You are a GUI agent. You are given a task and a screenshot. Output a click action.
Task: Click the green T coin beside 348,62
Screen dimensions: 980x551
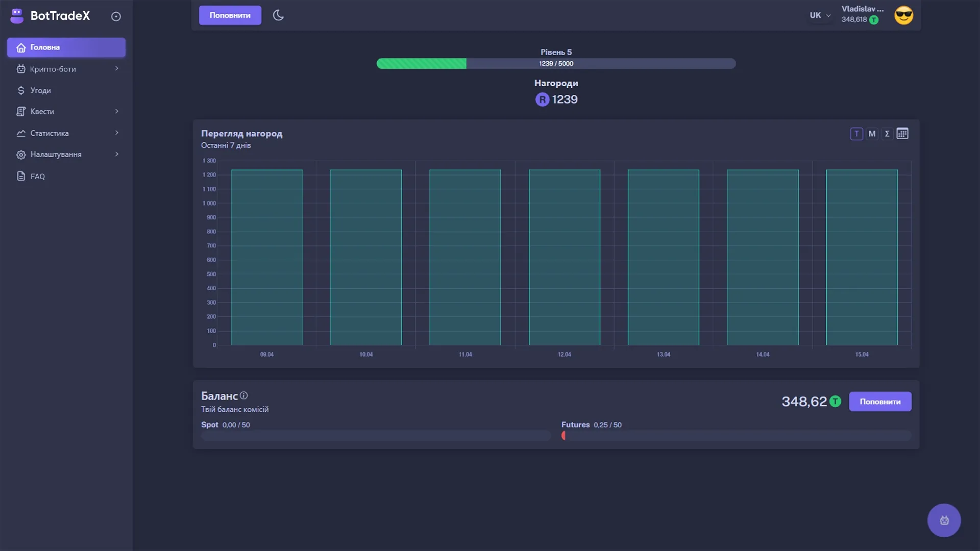[835, 402]
